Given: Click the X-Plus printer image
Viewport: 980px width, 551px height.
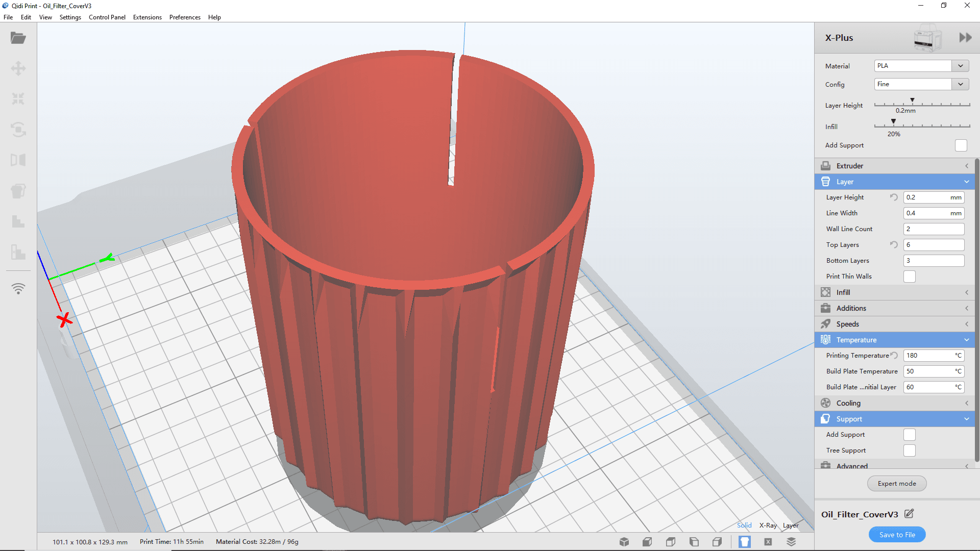Looking at the screenshot, I should pyautogui.click(x=927, y=38).
